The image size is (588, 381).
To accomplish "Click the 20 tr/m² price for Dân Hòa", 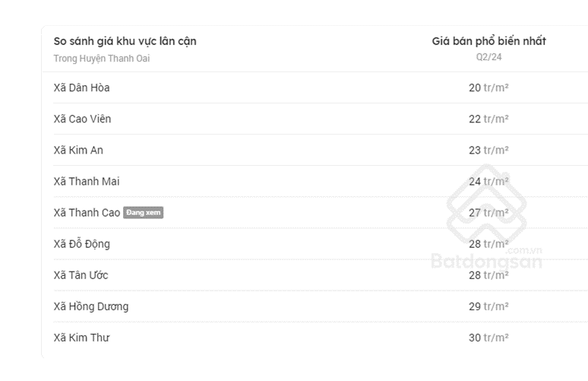I will [x=488, y=87].
